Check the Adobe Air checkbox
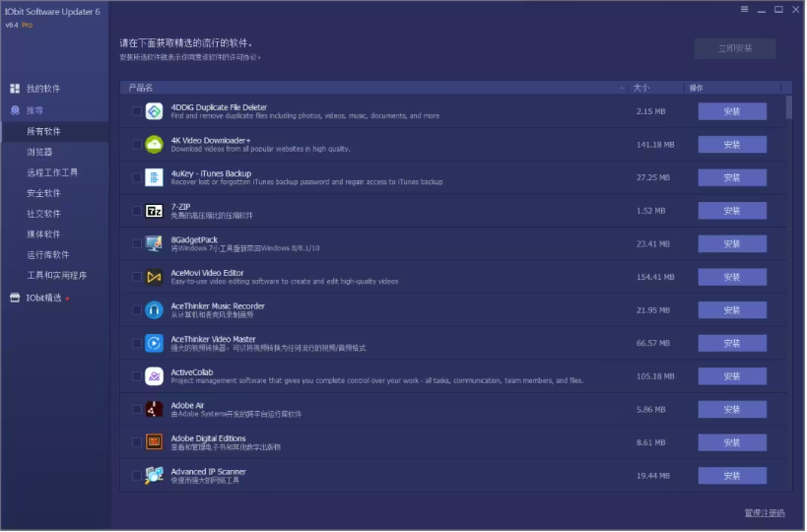The width and height of the screenshot is (807, 532). 137,410
